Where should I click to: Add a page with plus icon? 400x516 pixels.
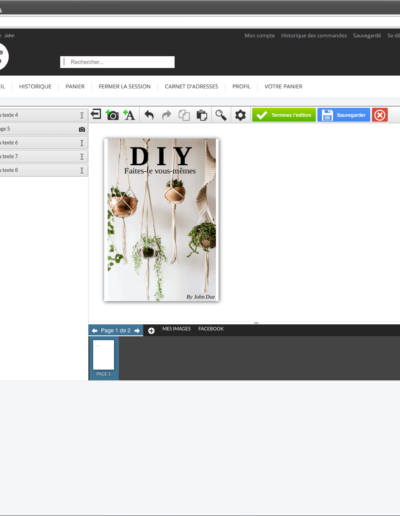151,331
